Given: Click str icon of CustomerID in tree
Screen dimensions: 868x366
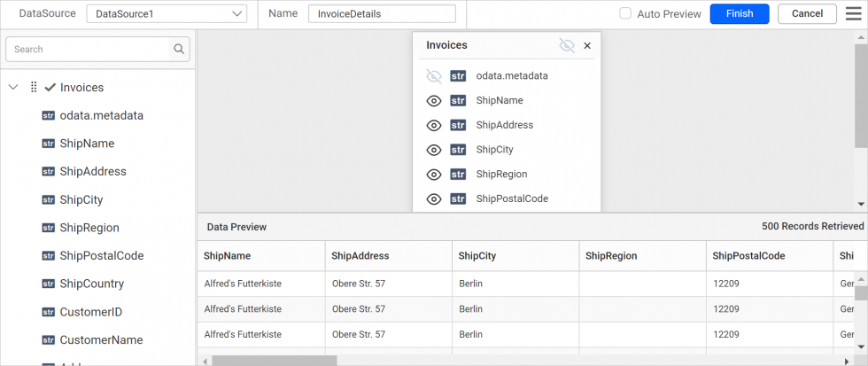Looking at the screenshot, I should [49, 312].
